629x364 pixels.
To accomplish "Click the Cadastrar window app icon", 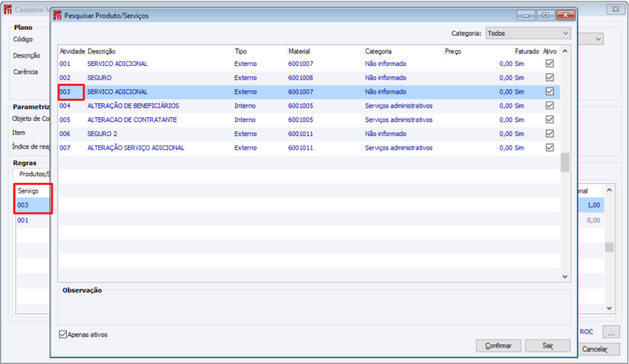I will (x=8, y=9).
